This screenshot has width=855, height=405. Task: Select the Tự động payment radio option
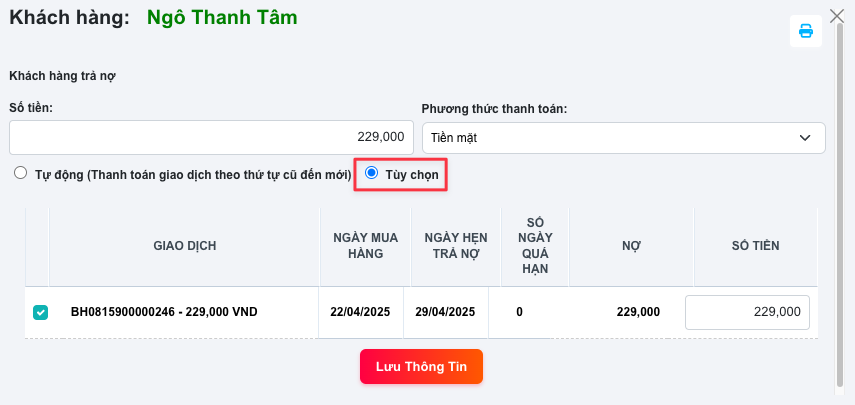[x=20, y=174]
